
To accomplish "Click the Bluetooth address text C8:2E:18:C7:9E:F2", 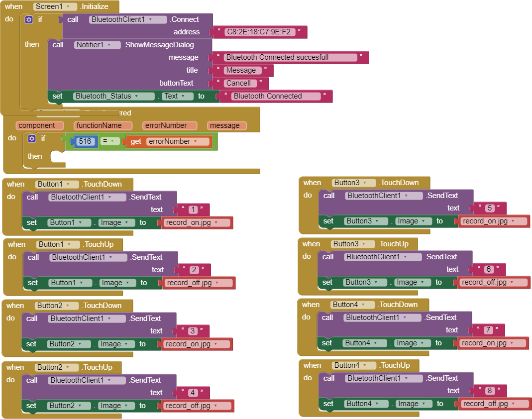I will (259, 32).
